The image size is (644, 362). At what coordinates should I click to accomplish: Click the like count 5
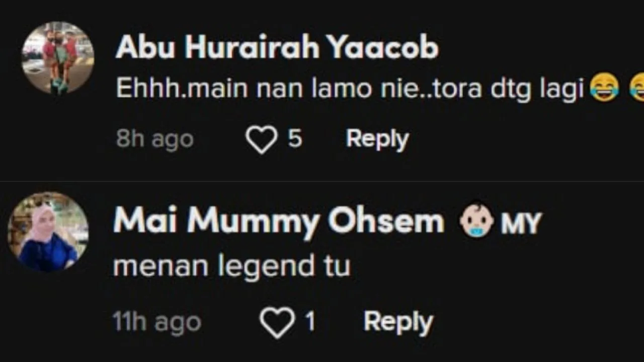point(295,139)
